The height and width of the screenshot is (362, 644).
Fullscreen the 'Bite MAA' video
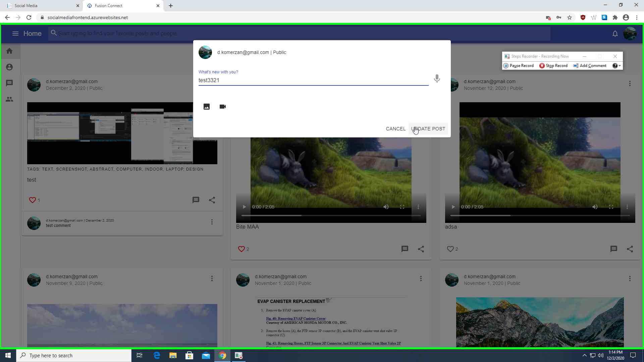tap(402, 207)
